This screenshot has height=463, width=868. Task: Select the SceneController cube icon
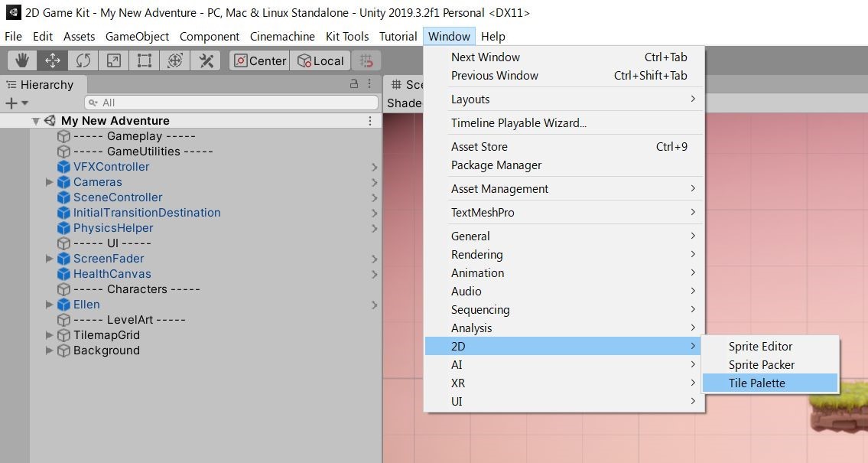pyautogui.click(x=63, y=197)
